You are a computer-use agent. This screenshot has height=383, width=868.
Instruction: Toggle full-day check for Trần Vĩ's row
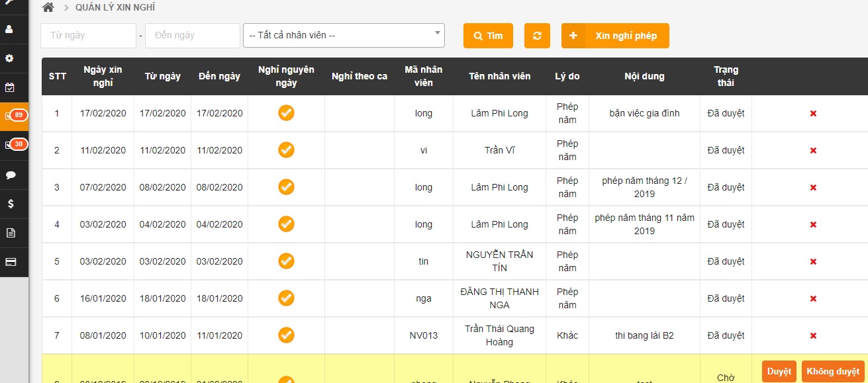(286, 150)
